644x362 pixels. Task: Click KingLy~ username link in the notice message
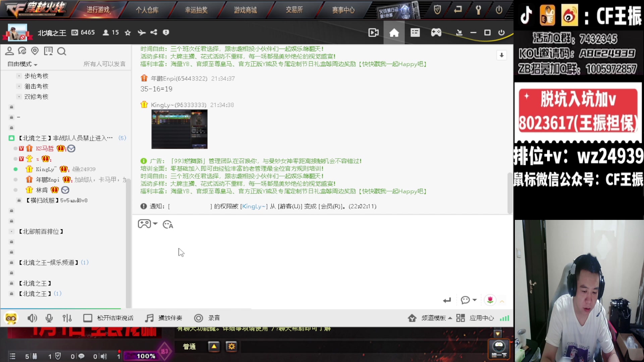[x=254, y=206]
